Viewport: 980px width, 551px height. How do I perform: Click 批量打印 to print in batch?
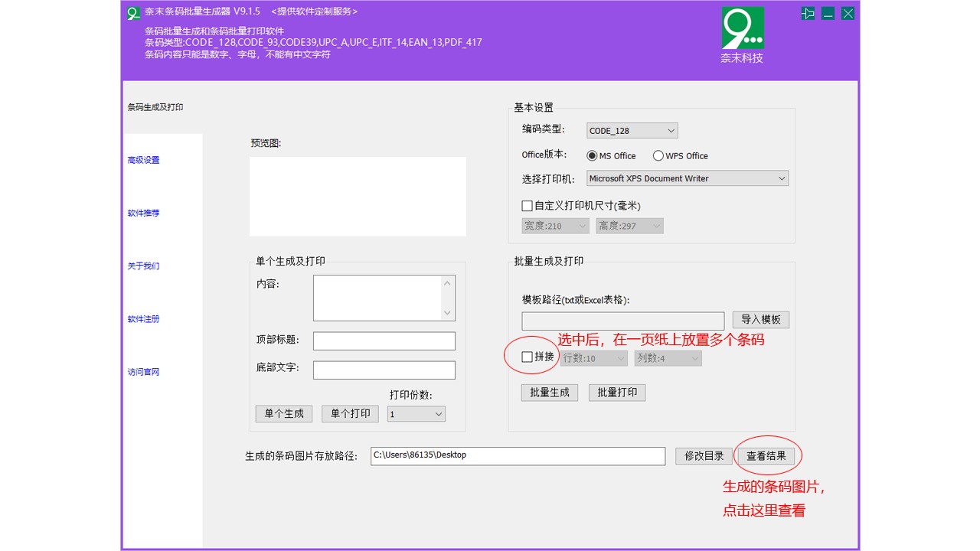point(616,392)
